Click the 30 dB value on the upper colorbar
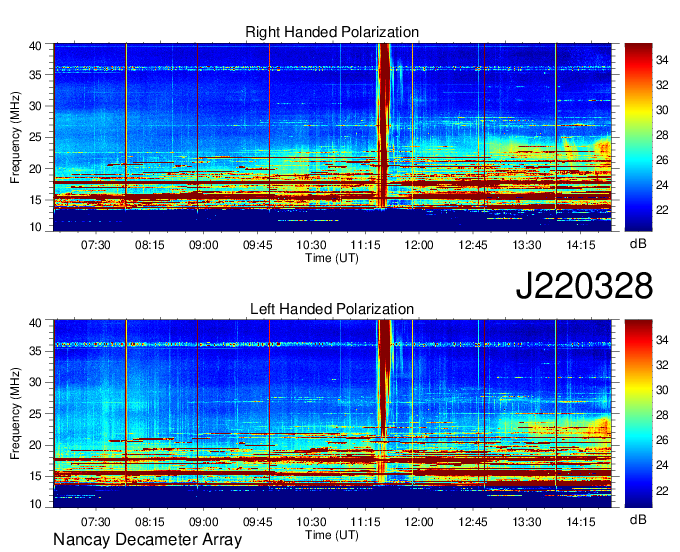680x552 pixels. (x=662, y=110)
